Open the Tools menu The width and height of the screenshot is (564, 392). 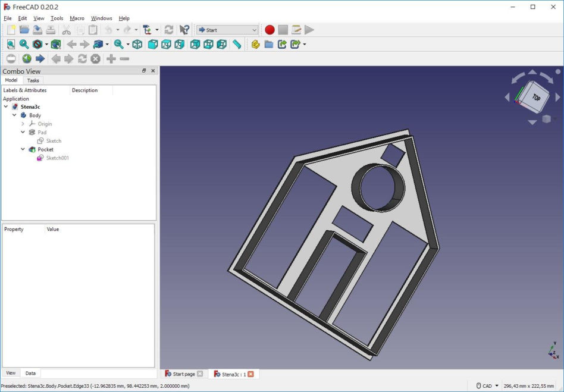coord(57,18)
